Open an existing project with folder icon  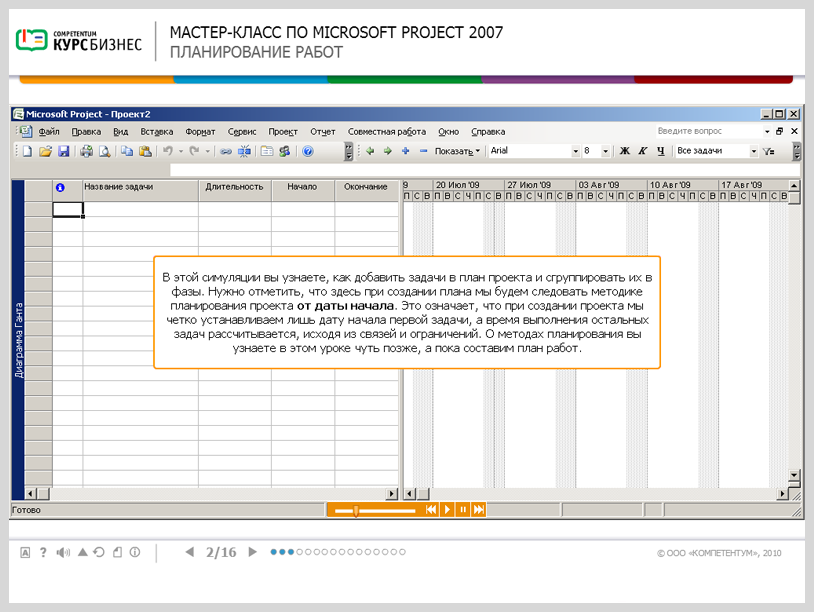click(x=45, y=151)
